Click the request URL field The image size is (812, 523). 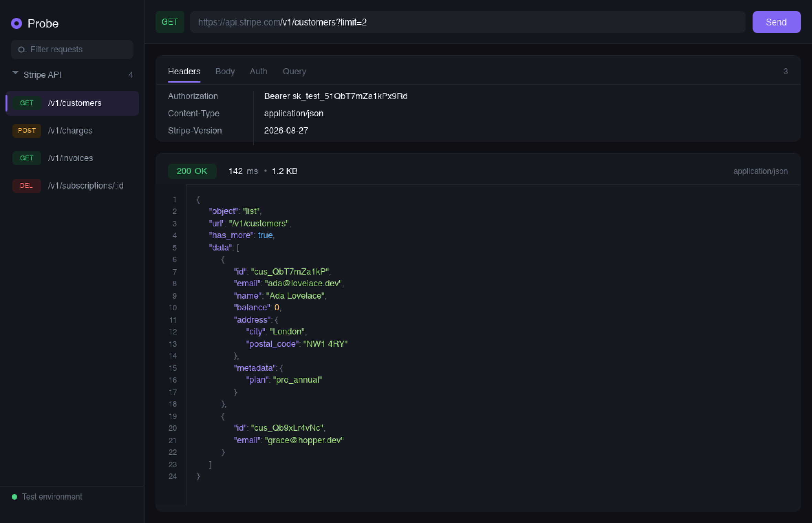tap(468, 22)
